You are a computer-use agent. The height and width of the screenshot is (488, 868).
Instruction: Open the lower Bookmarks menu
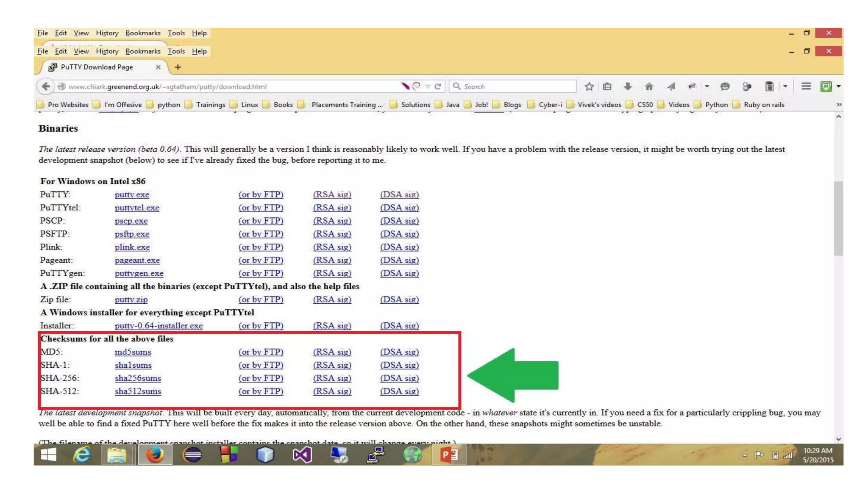[x=143, y=51]
